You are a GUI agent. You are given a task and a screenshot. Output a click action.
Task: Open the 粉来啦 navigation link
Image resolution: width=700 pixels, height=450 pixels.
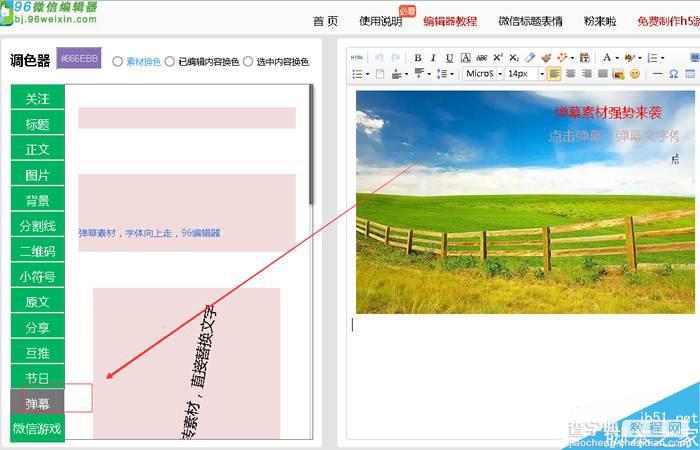[600, 21]
